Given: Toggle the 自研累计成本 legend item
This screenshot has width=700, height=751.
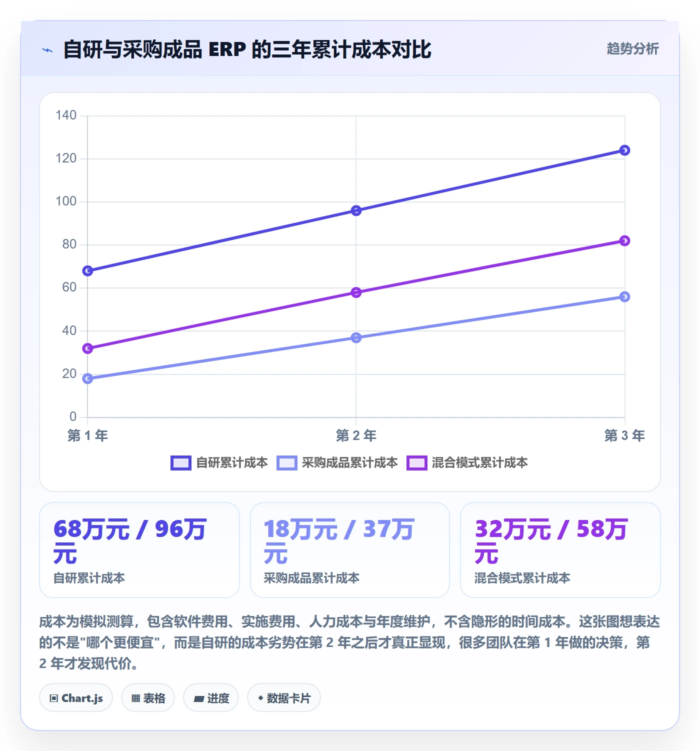Looking at the screenshot, I should tap(219, 463).
